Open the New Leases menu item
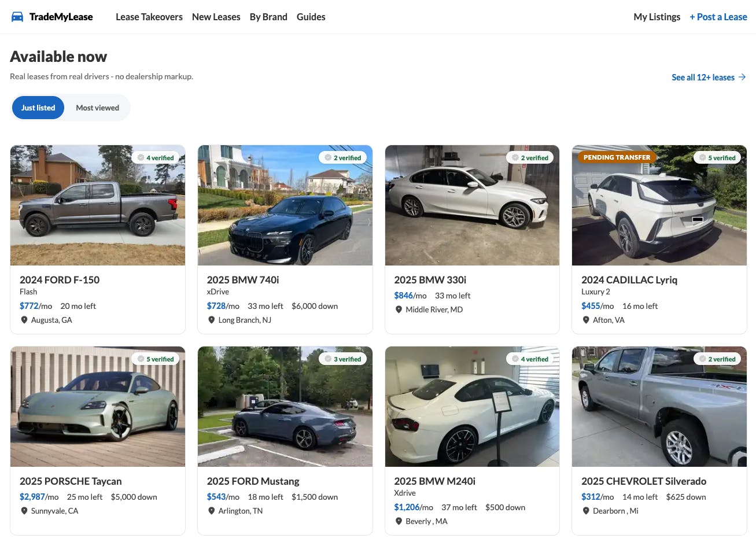The height and width of the screenshot is (542, 756). click(x=216, y=17)
